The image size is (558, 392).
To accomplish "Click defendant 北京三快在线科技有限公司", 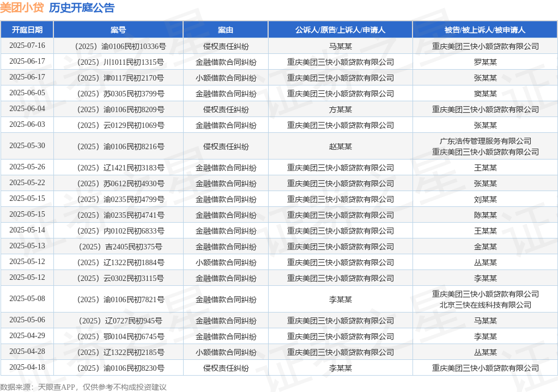I will [485, 305].
